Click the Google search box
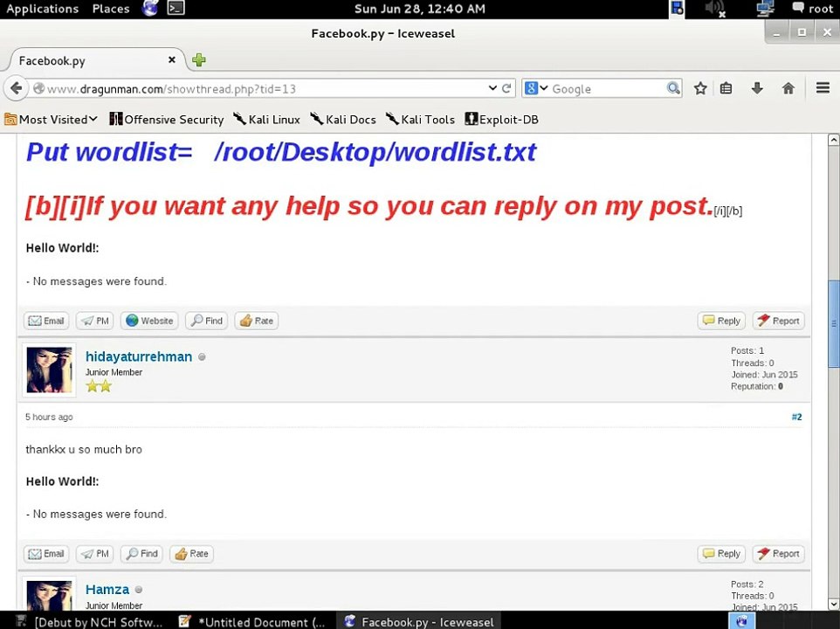The width and height of the screenshot is (840, 629). pos(608,89)
